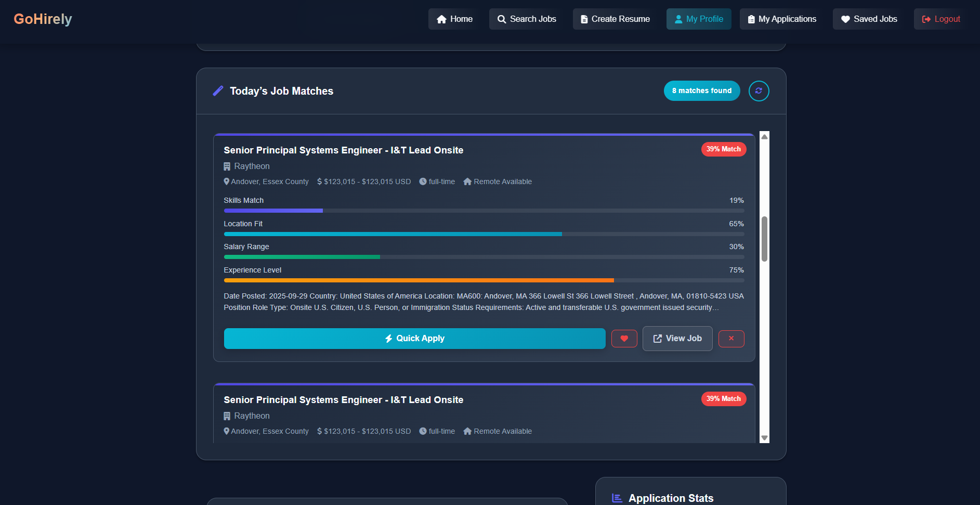This screenshot has width=980, height=505.
Task: Click the 8 matches found badge
Action: (701, 90)
